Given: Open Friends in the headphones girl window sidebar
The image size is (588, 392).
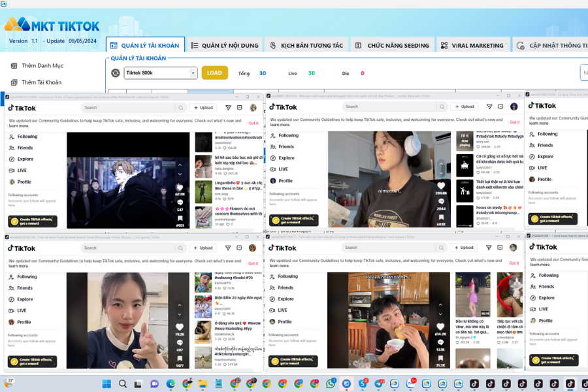Looking at the screenshot, I should coord(283,146).
